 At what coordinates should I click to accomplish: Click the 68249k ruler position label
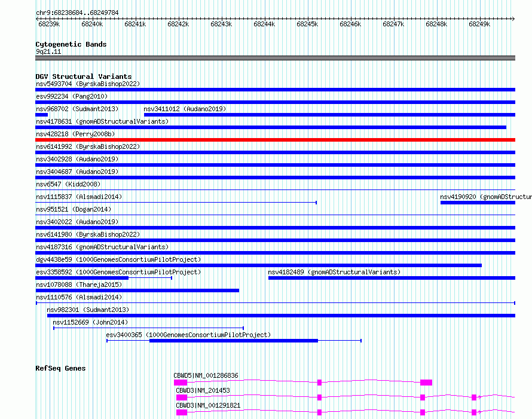(479, 24)
